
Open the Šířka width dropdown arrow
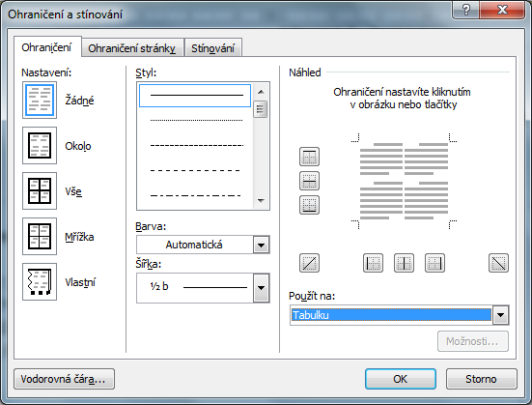tap(262, 288)
